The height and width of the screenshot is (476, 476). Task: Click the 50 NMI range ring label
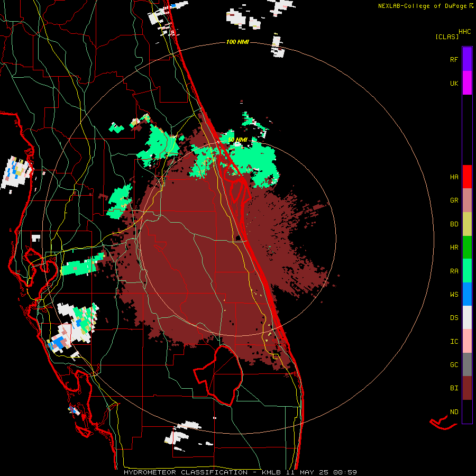click(x=237, y=140)
